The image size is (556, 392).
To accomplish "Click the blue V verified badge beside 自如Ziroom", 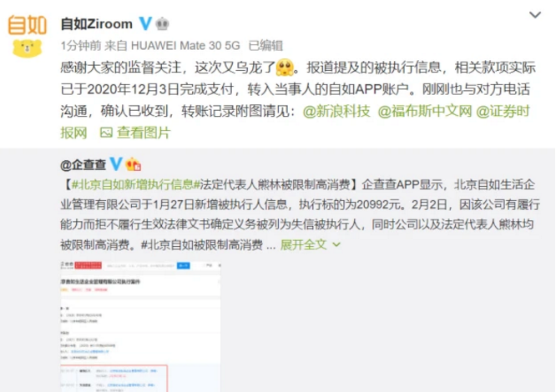I will [145, 23].
